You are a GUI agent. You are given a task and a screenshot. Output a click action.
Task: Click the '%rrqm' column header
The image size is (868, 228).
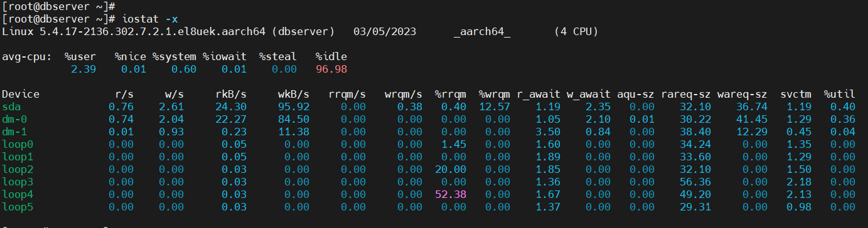pos(451,94)
